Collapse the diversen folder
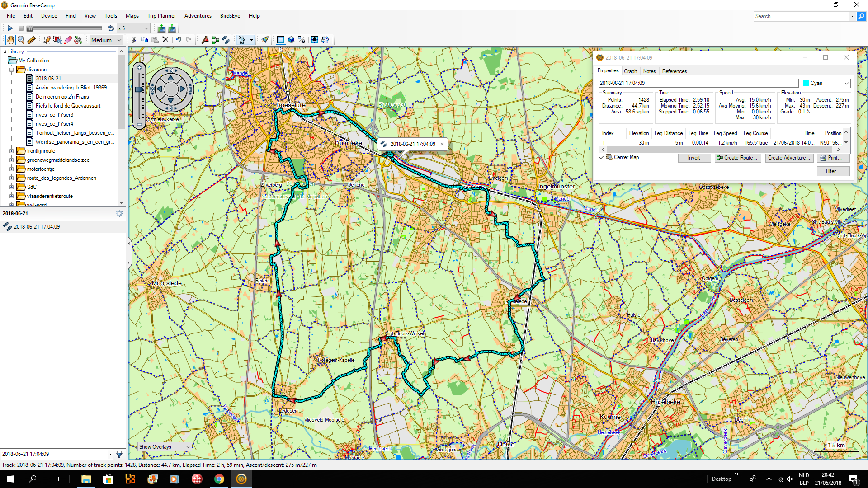 click(x=12, y=70)
